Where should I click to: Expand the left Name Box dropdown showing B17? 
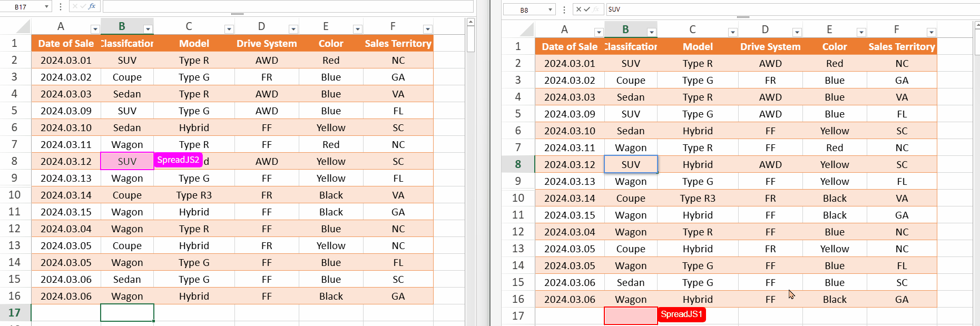pyautogui.click(x=47, y=7)
